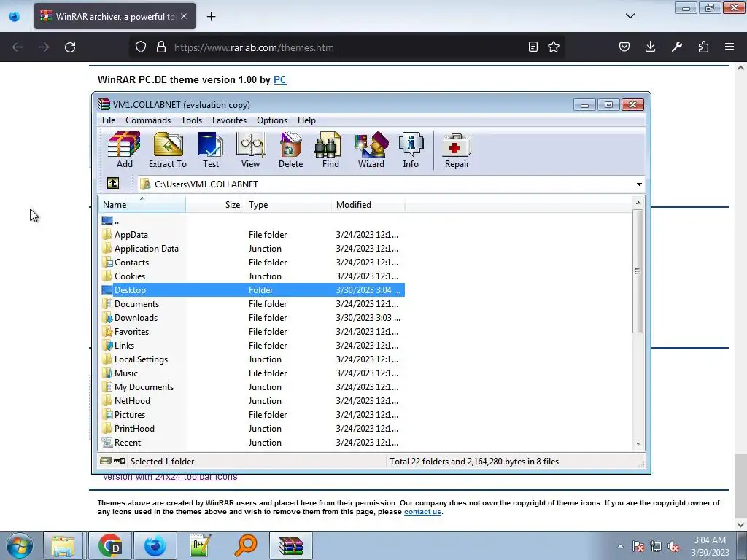Open a new browser tab

211,17
